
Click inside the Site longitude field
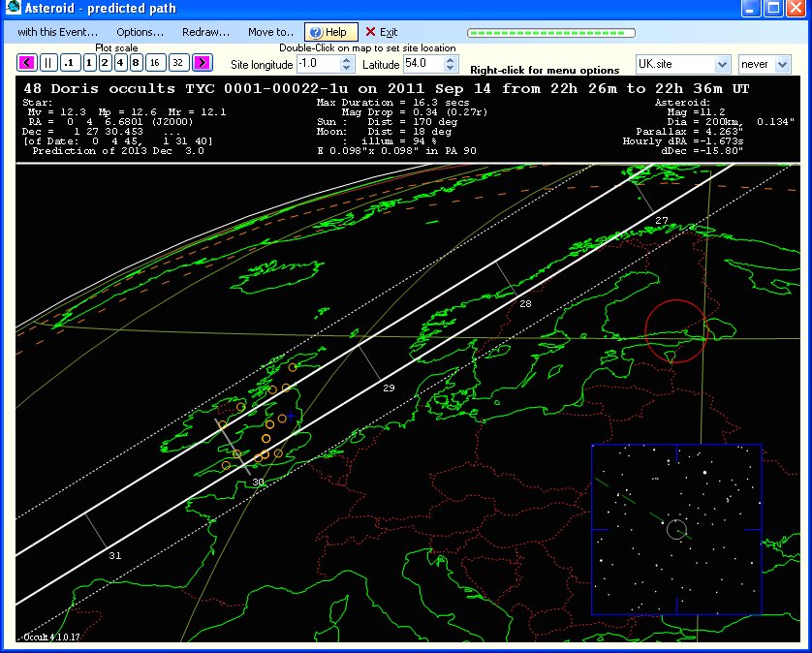click(316, 64)
